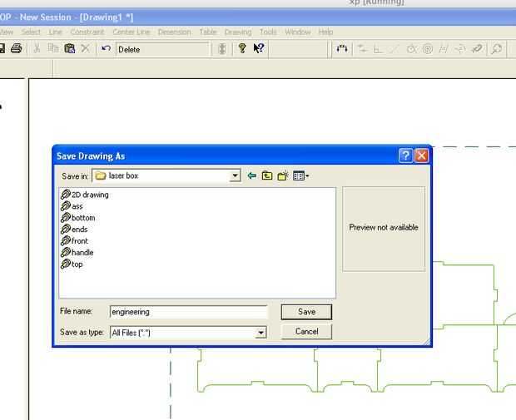516x420 pixels.
Task: Click the concentric circles constraint icon
Action: click(x=428, y=49)
